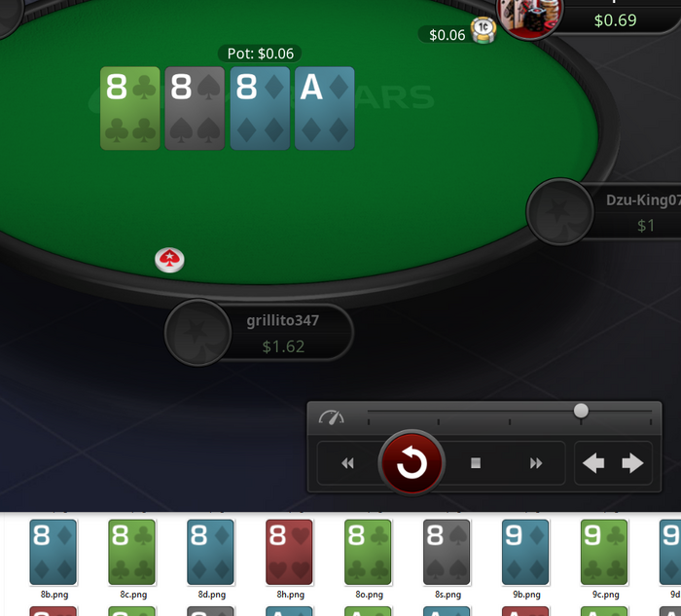This screenshot has height=616, width=681.
Task: Click the fast-forward double-arrow button
Action: coord(536,463)
